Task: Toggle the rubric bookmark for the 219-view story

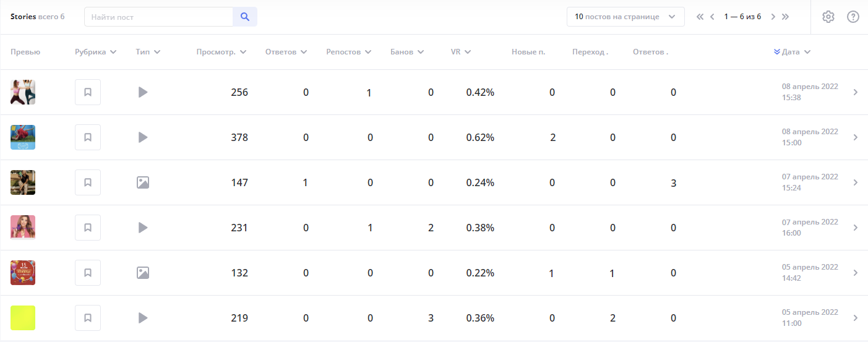Action: point(88,318)
